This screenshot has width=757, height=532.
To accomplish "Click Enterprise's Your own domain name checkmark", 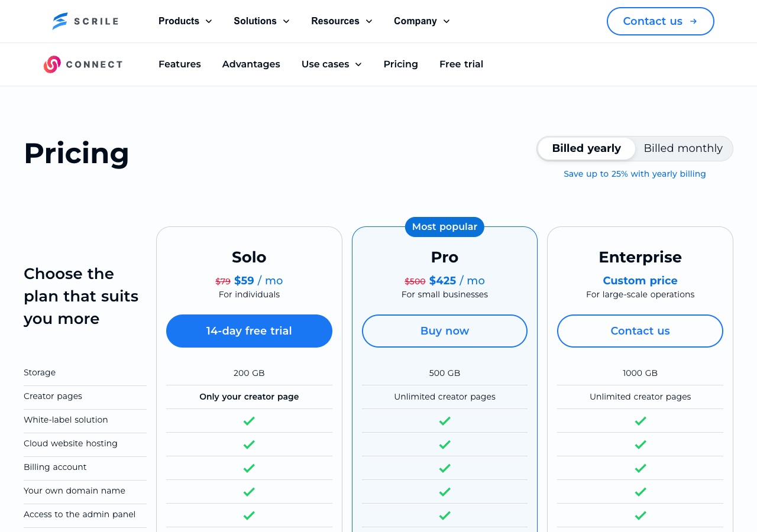I will click(640, 492).
